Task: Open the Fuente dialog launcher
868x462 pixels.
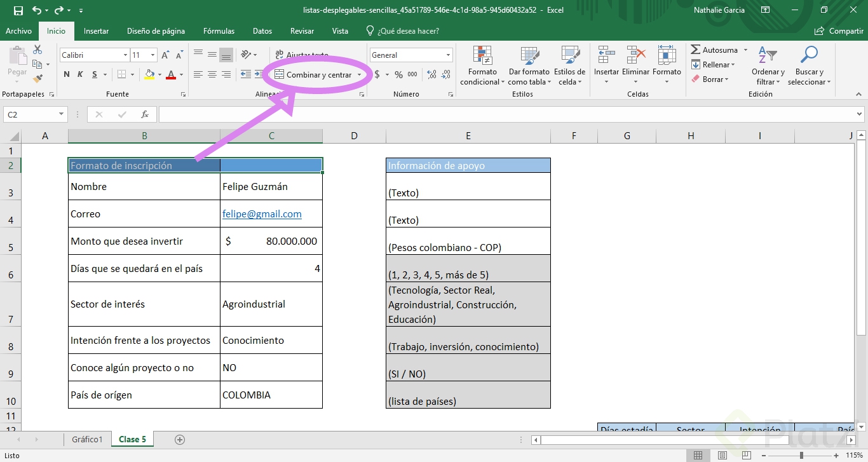Action: point(184,94)
